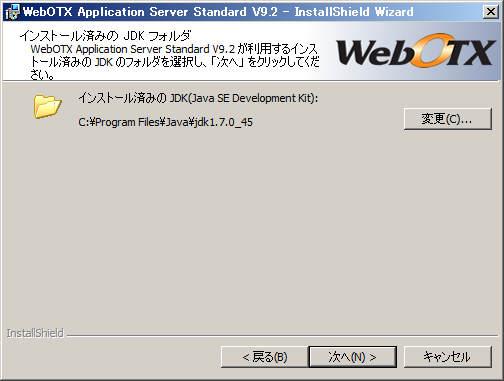
Task: Click the title bar text WebOTX Application Server Standard V9.2
Action: 150,12
